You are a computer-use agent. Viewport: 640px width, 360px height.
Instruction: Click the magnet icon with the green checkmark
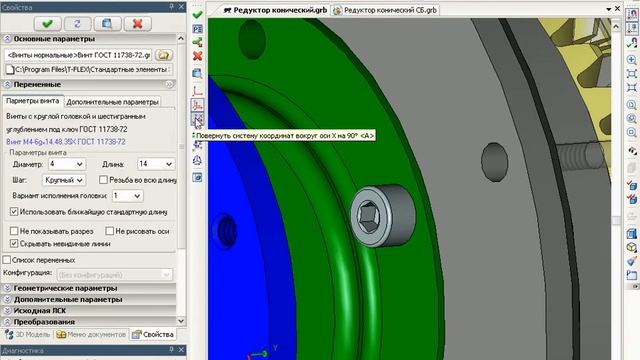(632, 42)
